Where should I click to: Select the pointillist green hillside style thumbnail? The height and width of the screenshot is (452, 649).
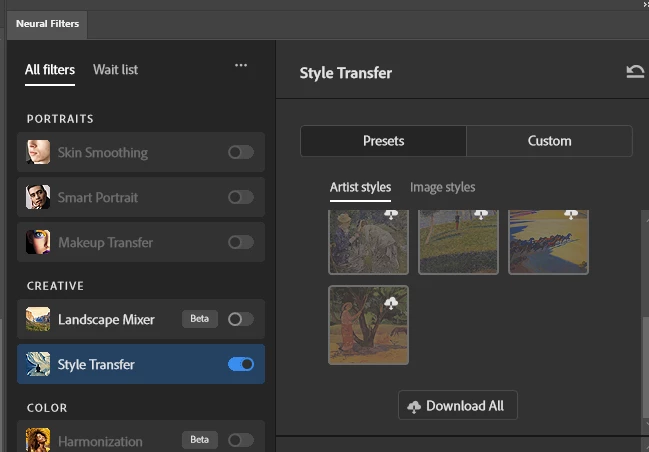pos(458,242)
